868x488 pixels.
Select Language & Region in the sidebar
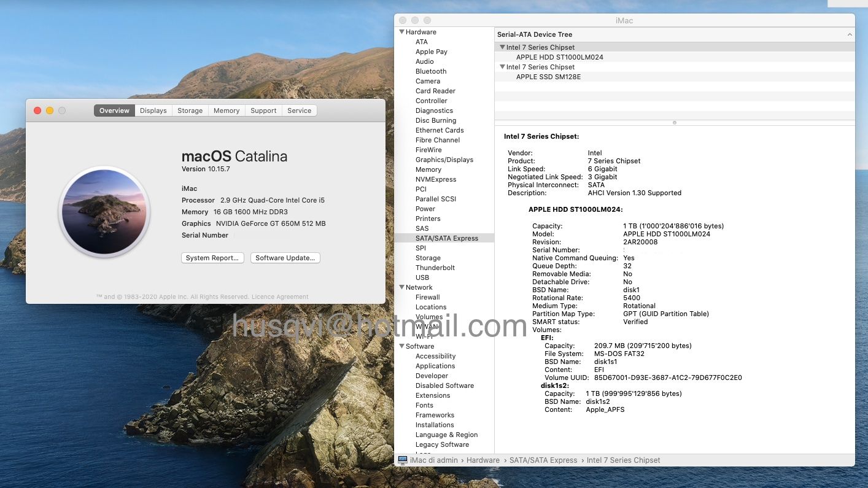point(446,435)
